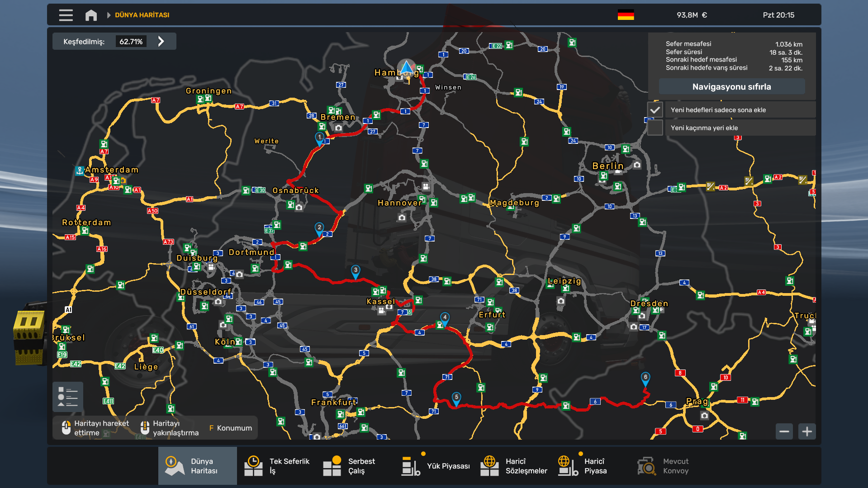This screenshot has width=868, height=488.
Task: Open Haricî Sözleşmeler
Action: tap(513, 466)
